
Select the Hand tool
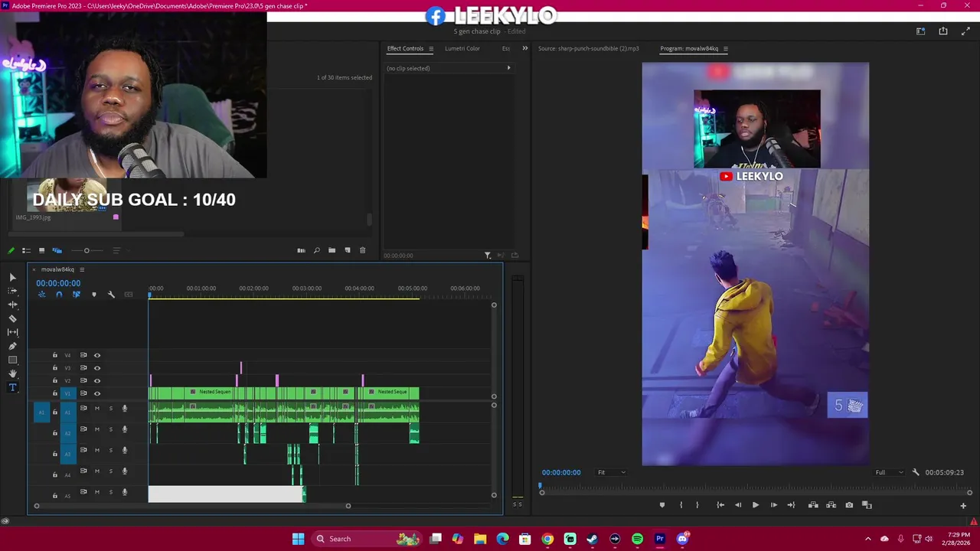[x=12, y=373]
